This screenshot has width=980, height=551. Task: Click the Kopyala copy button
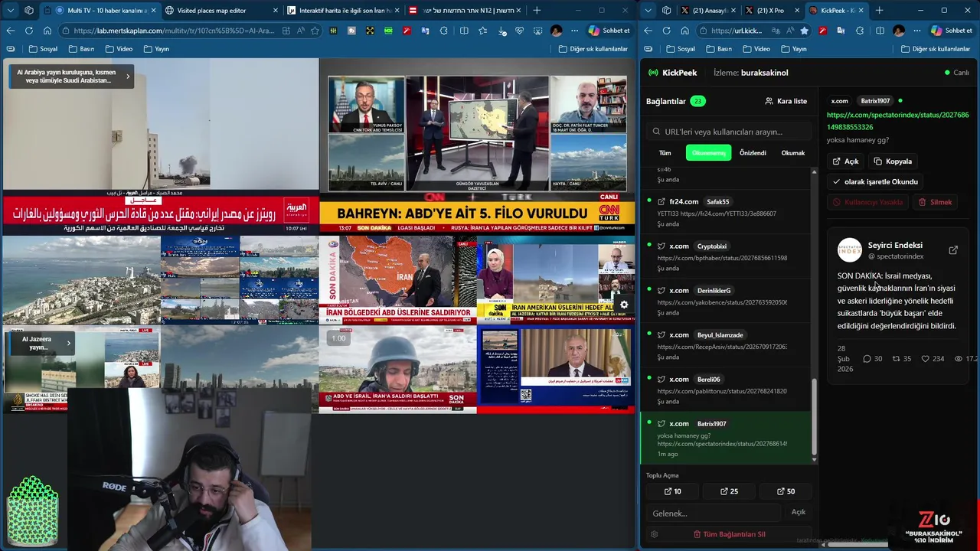tap(893, 161)
